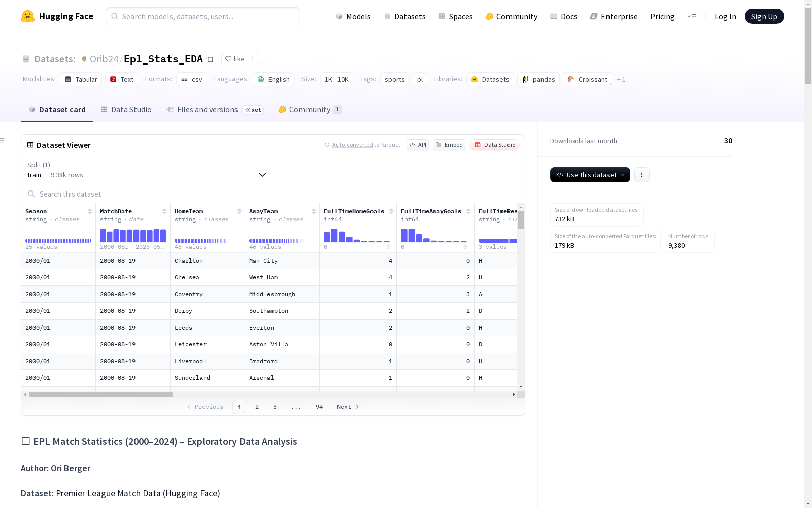Copy dataset name with the copy icon
The image size is (812, 508).
pyautogui.click(x=210, y=59)
